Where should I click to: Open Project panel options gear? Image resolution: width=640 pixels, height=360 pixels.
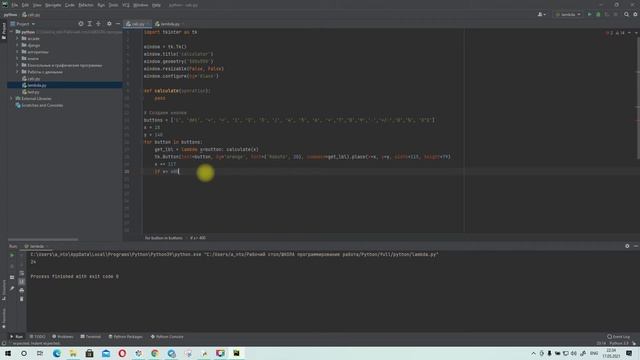tap(109, 24)
